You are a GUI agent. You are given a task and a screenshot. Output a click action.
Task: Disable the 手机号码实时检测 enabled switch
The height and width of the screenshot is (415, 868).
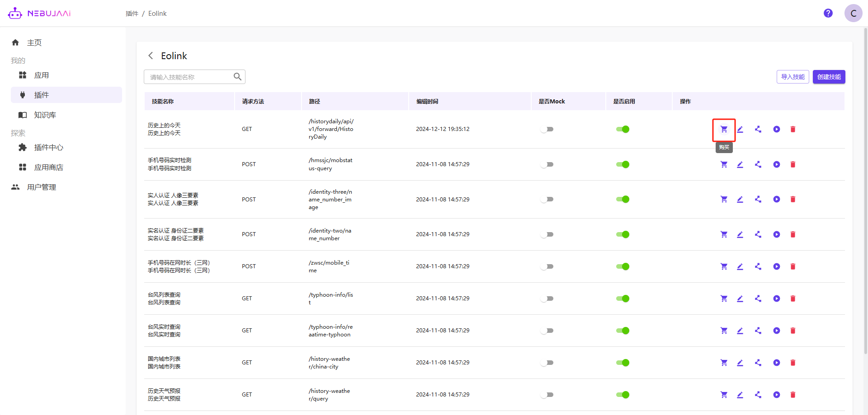click(x=623, y=164)
